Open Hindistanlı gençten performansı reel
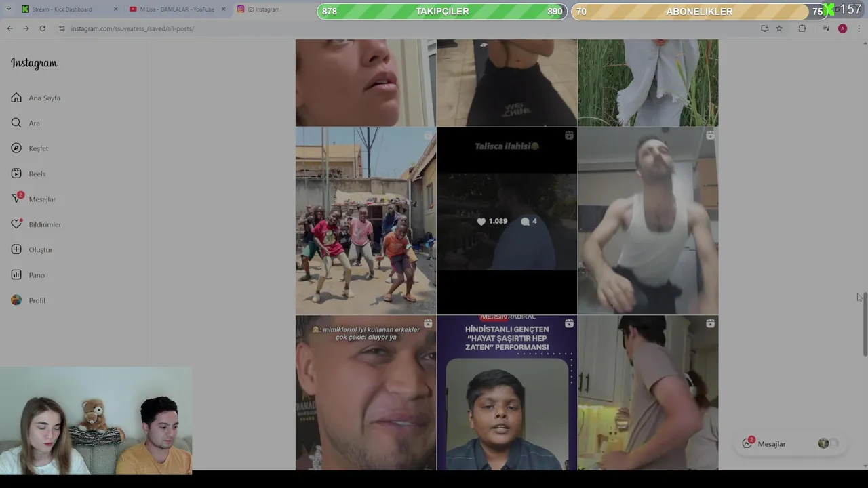 coord(507,393)
